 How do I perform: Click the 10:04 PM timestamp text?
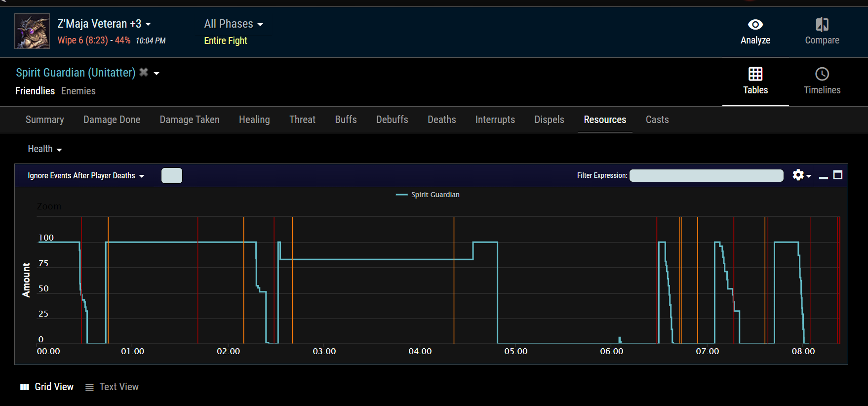click(151, 41)
